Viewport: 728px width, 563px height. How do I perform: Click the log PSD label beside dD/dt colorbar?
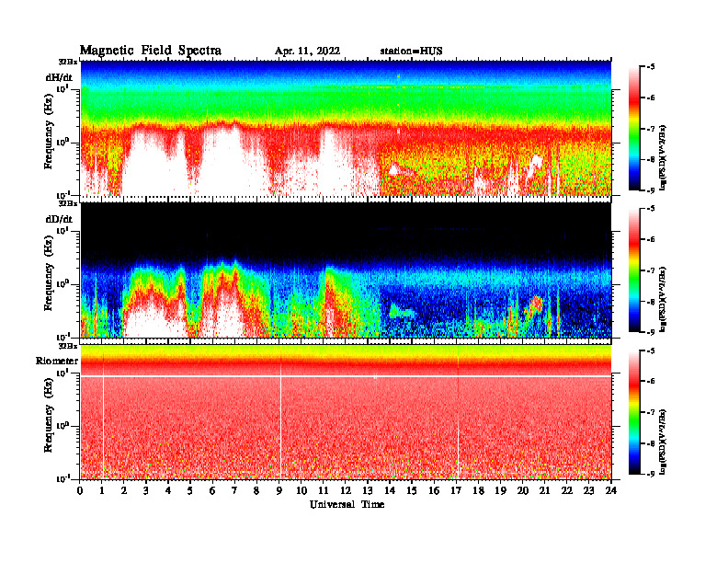(x=663, y=299)
